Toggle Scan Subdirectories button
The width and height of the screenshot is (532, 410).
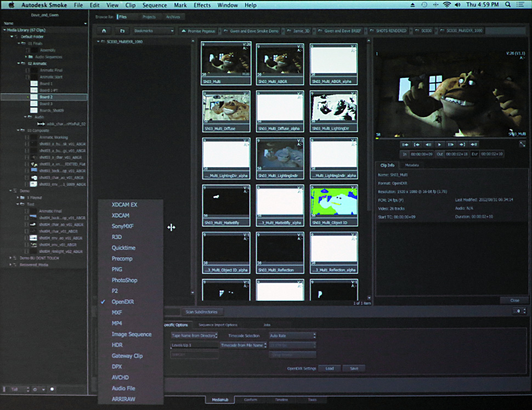[201, 312]
